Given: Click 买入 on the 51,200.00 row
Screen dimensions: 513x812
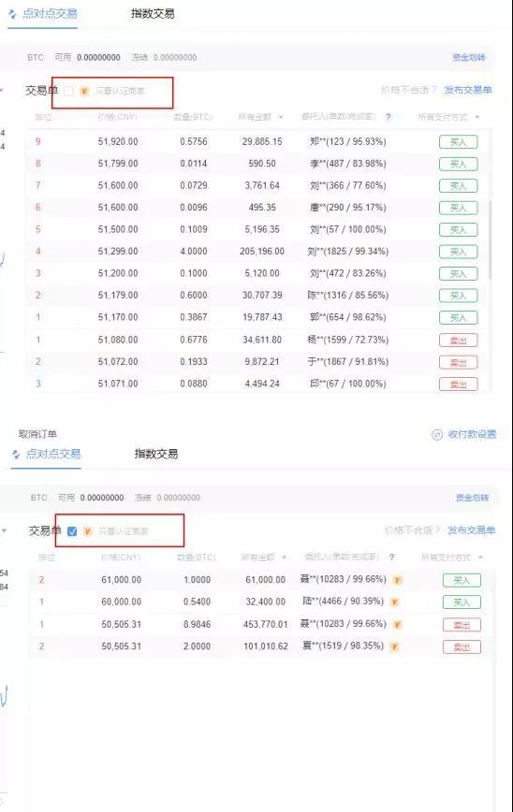Looking at the screenshot, I should pos(458,274).
